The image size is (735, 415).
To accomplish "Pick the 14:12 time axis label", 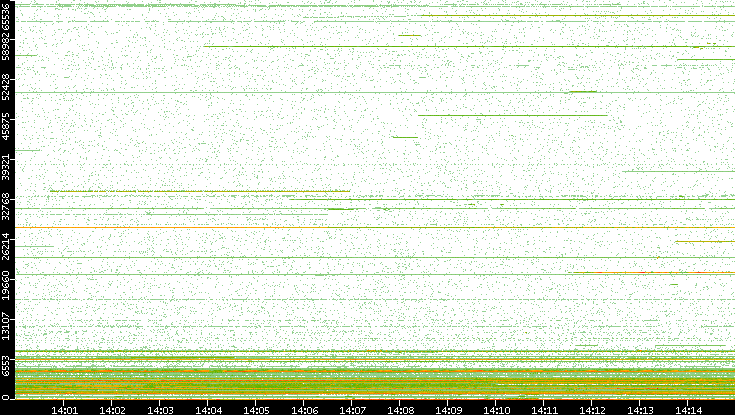I will (592, 411).
